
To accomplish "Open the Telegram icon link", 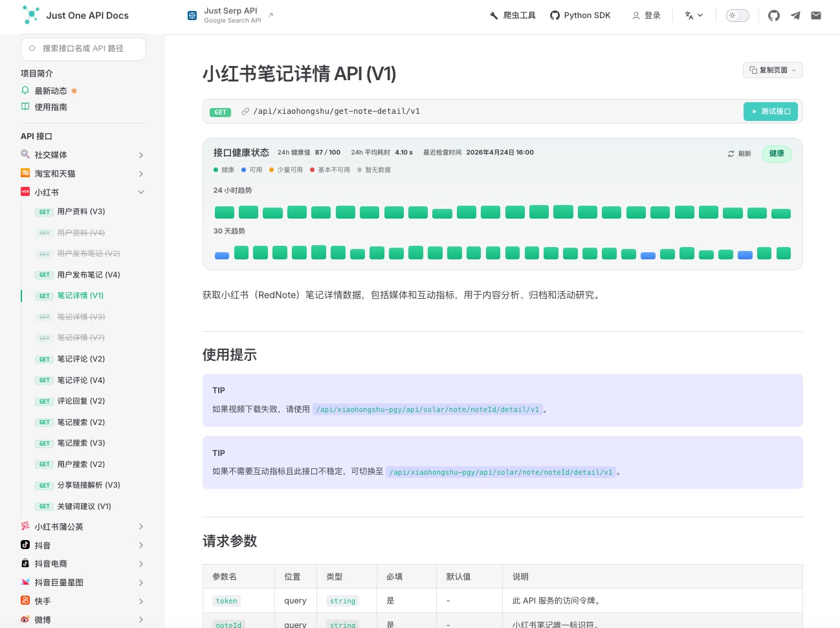I will point(795,16).
